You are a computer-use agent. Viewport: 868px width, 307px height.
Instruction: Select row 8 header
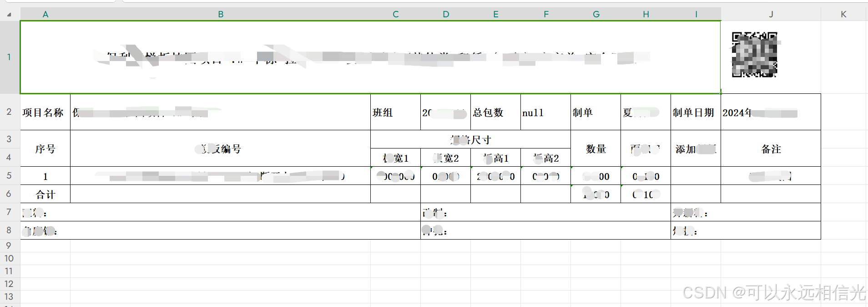(9, 230)
